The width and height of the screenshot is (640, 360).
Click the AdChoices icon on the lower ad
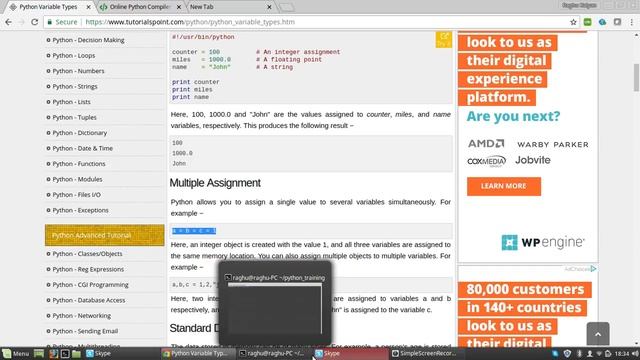[x=593, y=269]
